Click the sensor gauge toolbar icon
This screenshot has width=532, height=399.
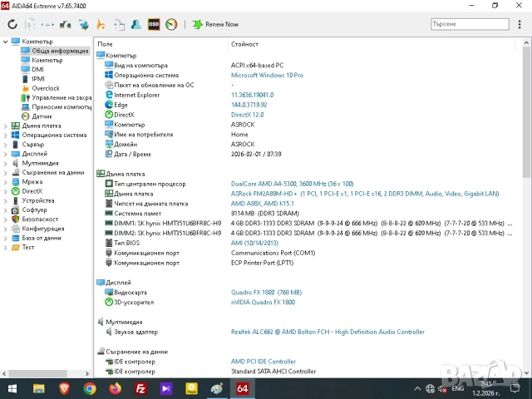coord(171,24)
